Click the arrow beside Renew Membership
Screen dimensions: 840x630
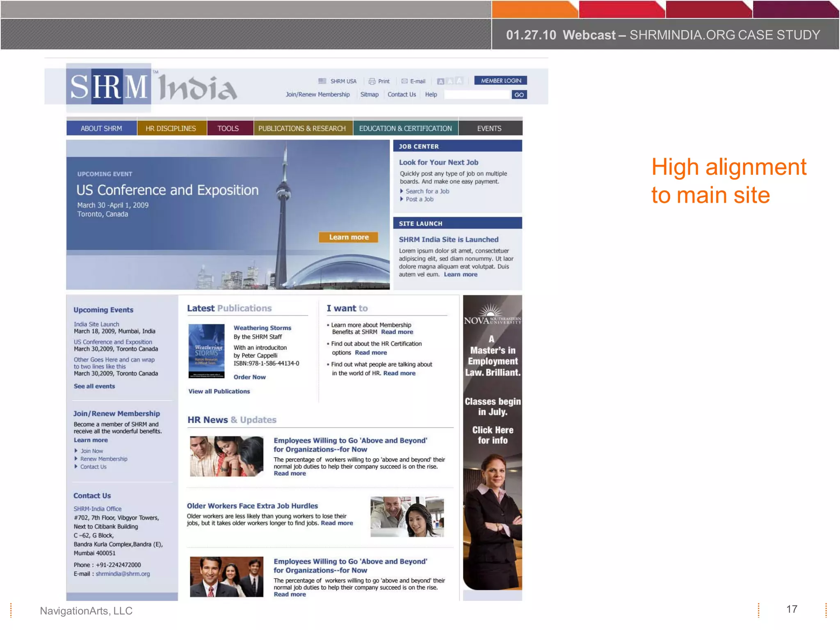76,459
